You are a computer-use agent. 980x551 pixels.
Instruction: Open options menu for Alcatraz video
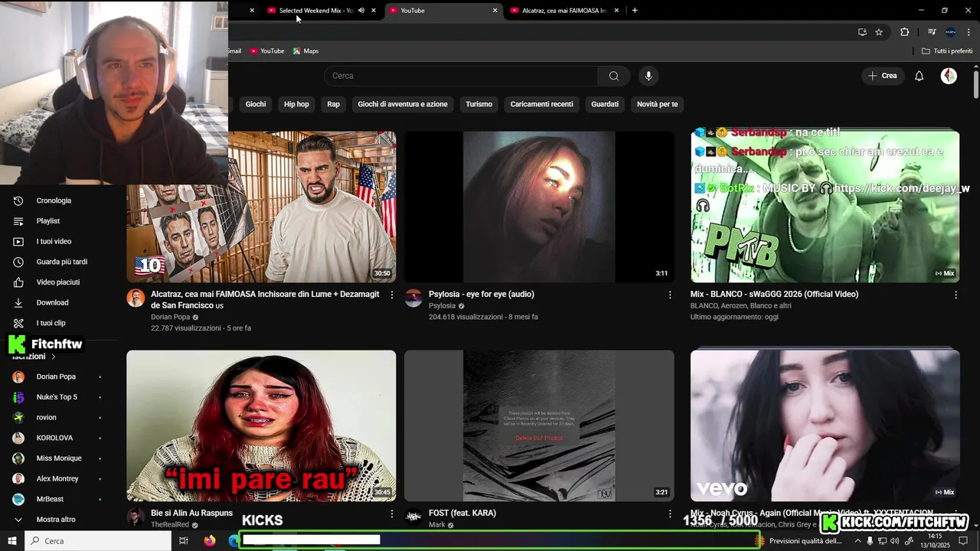coord(392,295)
